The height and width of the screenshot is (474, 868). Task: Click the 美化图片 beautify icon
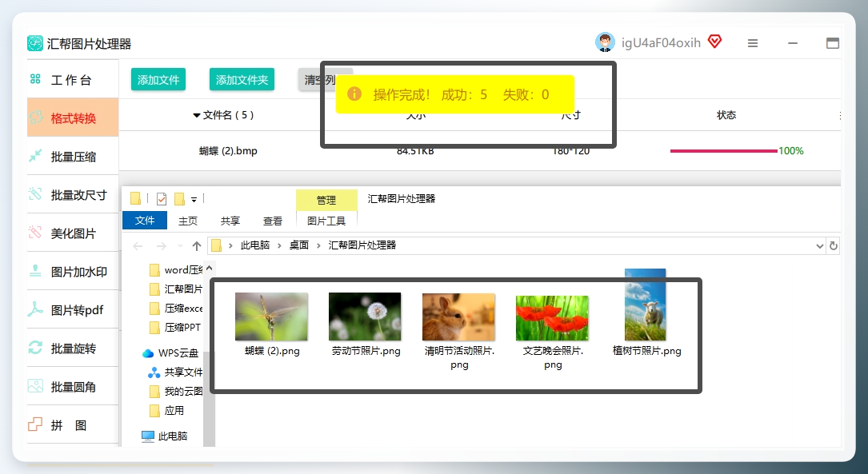(x=35, y=233)
